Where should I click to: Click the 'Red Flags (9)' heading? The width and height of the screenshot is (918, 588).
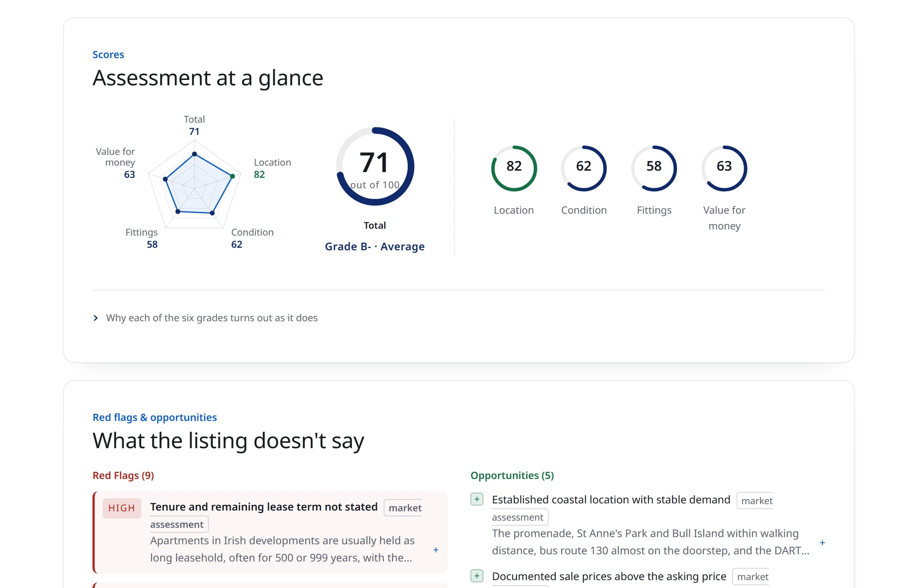tap(123, 475)
